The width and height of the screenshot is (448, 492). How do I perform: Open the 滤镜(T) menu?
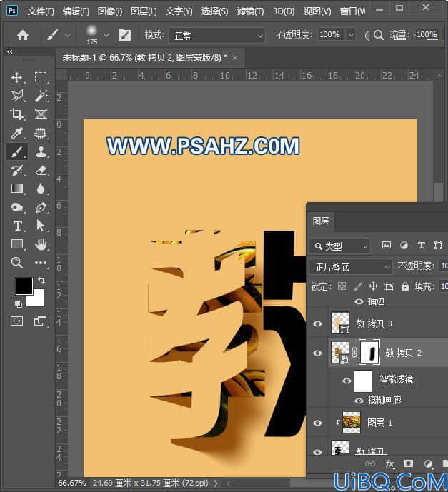click(250, 11)
